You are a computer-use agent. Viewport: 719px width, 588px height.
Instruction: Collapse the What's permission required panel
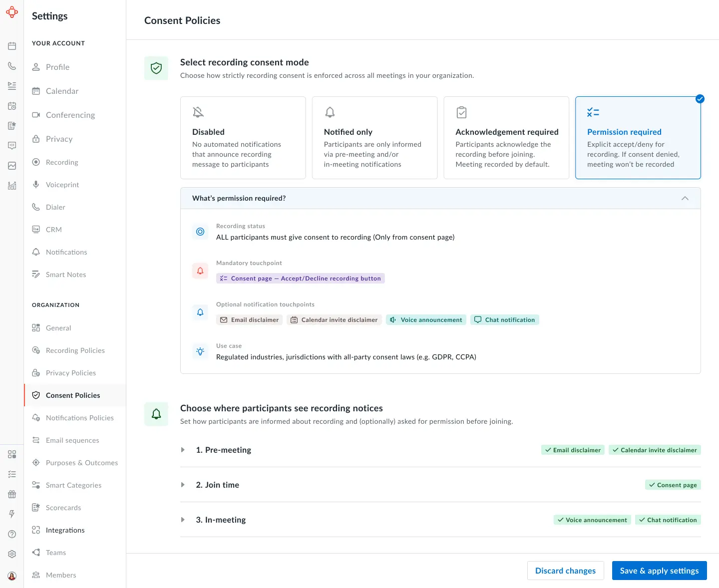685,198
